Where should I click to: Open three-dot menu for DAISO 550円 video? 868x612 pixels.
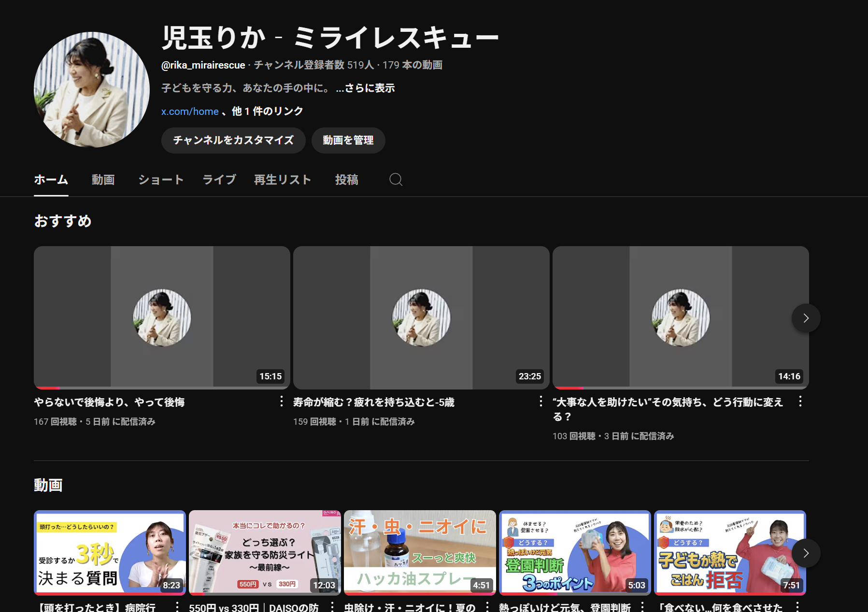pyautogui.click(x=332, y=606)
